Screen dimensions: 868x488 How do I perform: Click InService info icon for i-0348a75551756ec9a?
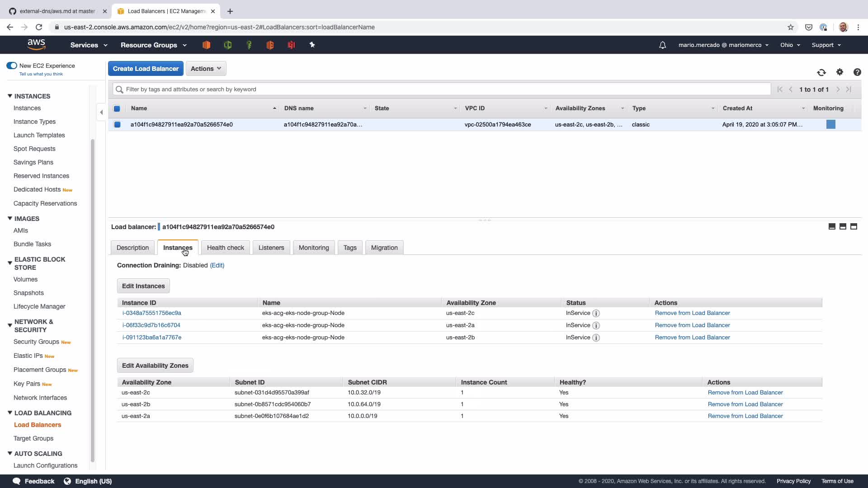click(x=596, y=314)
